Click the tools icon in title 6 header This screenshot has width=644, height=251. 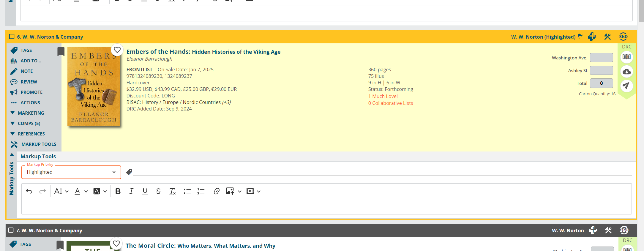pos(607,37)
